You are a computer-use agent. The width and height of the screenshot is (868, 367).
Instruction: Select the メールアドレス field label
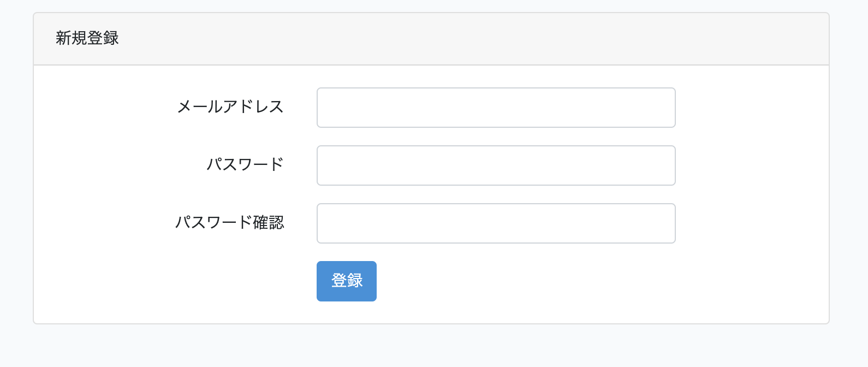230,107
